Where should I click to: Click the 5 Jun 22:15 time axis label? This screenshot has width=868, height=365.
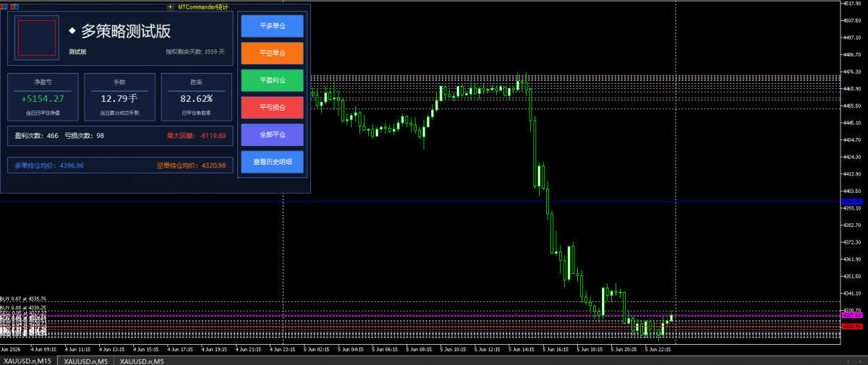659,349
